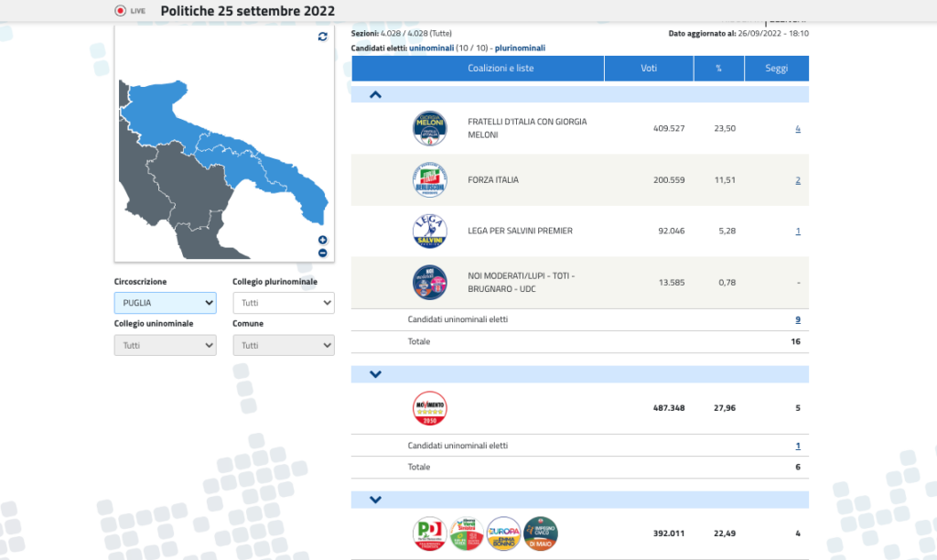This screenshot has height=560, width=937.
Task: Click the FRATELLI D'ITALIA CON GIORGIA MELONI name
Action: 527,128
